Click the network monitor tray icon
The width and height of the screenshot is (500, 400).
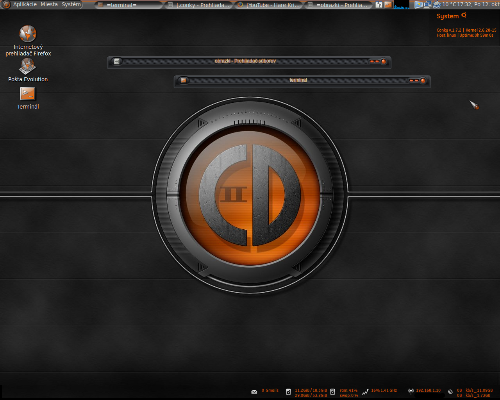pyautogui.click(x=428, y=5)
